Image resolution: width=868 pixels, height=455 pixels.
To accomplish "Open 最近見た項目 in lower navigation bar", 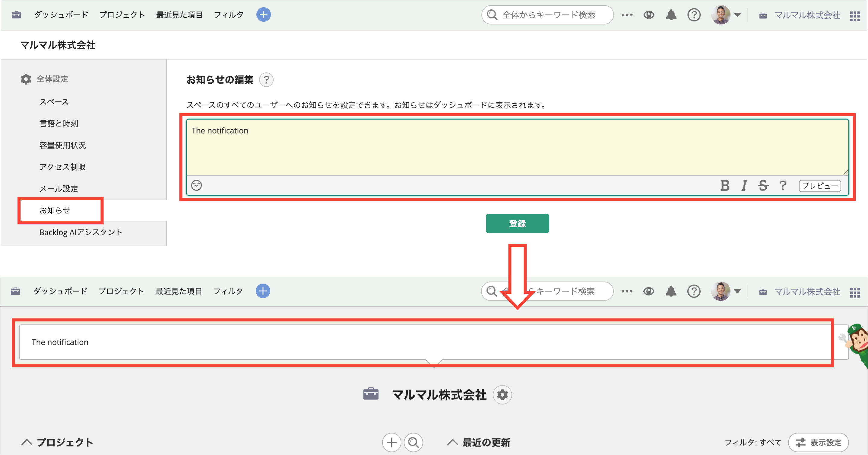I will [179, 291].
